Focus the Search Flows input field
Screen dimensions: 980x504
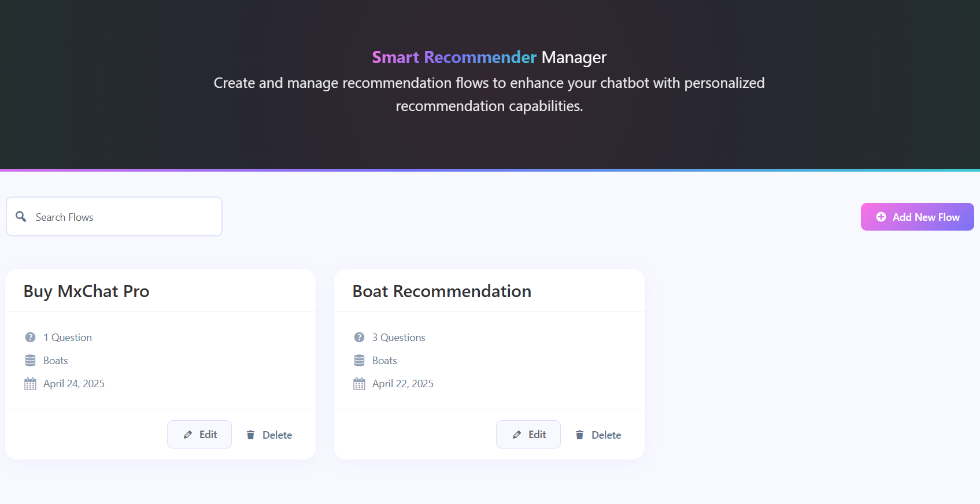[114, 217]
